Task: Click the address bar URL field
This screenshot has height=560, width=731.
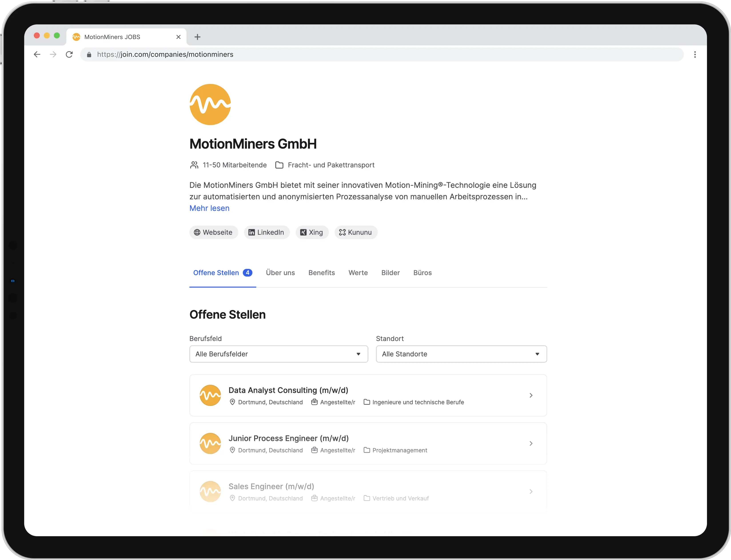Action: [x=382, y=54]
